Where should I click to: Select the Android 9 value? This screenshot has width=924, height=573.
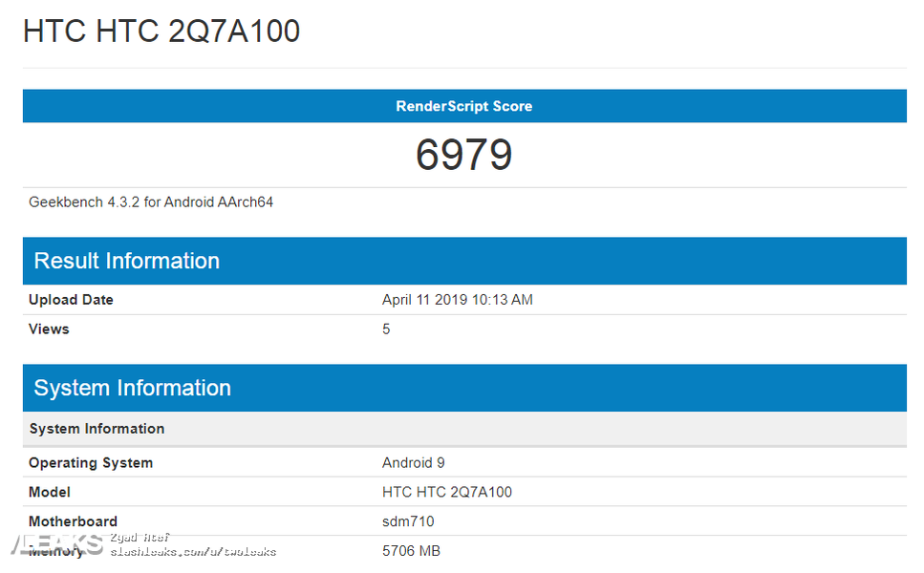click(413, 463)
